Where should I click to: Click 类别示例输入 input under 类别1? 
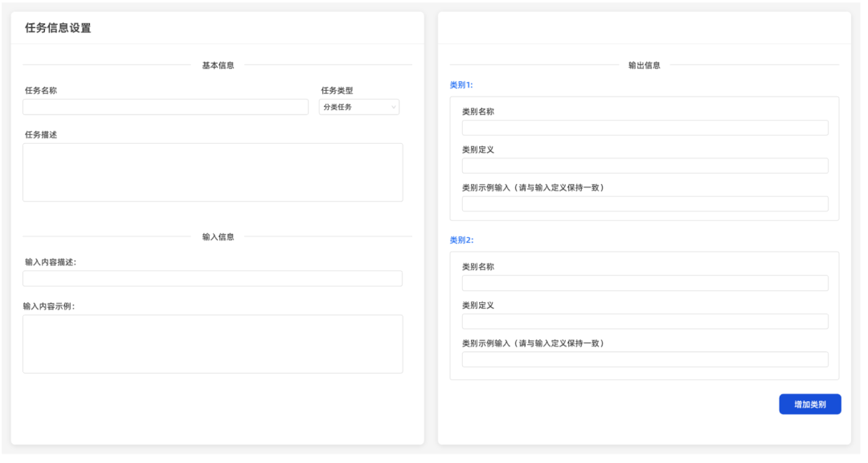(x=645, y=203)
